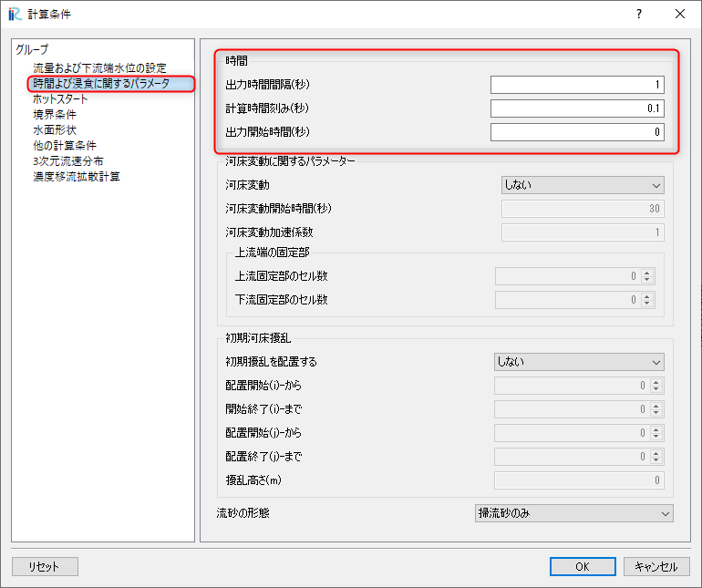Open the 初期擾乱を配置する dropdown
This screenshot has height=588, width=702.
pos(578,362)
